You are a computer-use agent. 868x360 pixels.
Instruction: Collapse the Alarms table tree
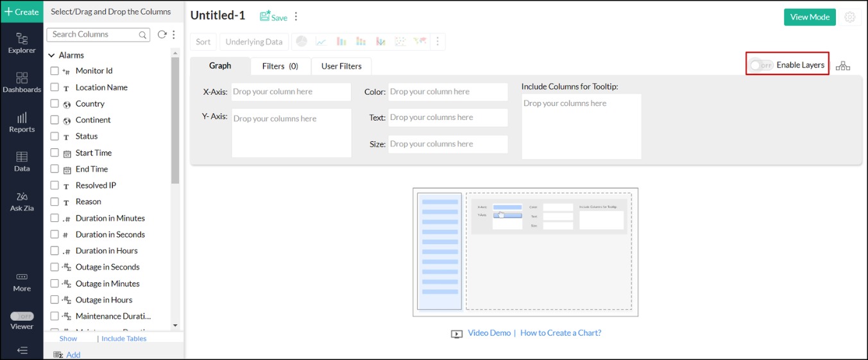pyautogui.click(x=51, y=56)
